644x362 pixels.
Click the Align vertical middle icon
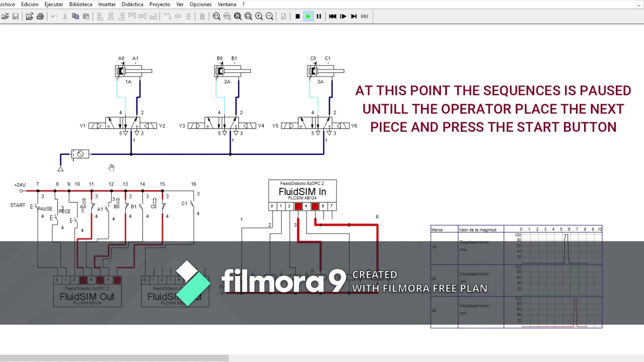point(142,17)
